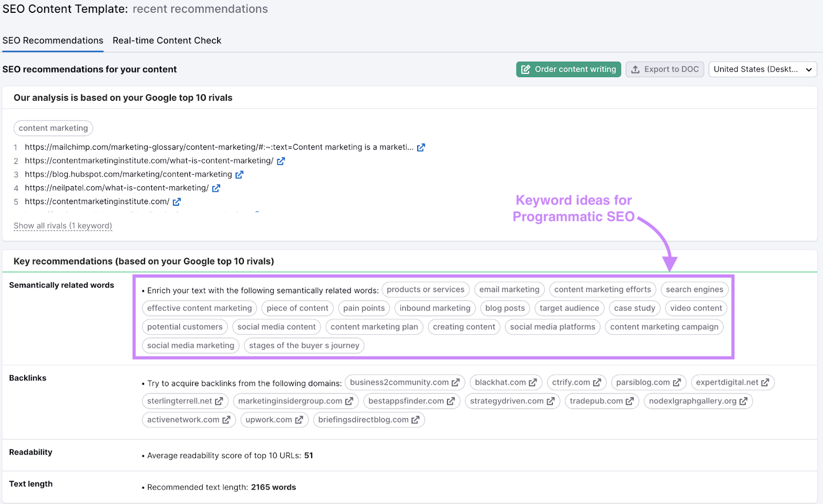Click the stages of the buyer's journey chip
This screenshot has height=504, width=823.
click(x=304, y=346)
